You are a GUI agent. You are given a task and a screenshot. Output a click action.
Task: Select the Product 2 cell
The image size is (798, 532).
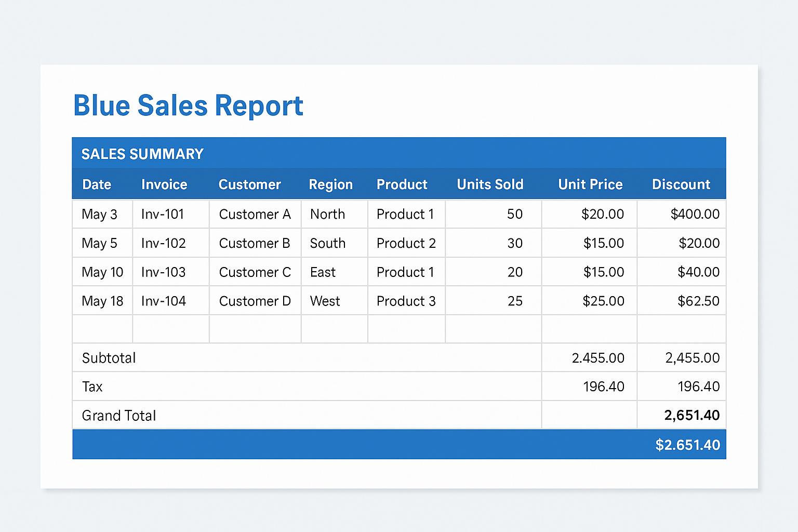[406, 243]
